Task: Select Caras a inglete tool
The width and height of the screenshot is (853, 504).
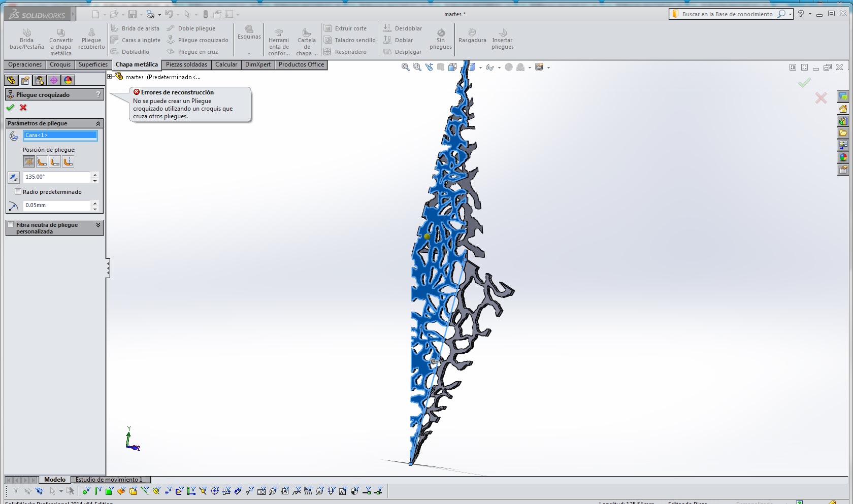Action: point(136,40)
